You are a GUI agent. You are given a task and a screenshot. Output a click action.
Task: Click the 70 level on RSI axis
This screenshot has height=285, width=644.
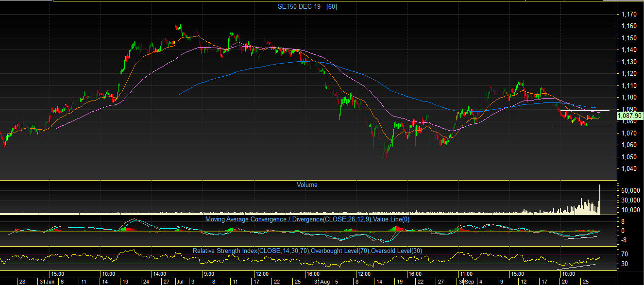point(625,254)
